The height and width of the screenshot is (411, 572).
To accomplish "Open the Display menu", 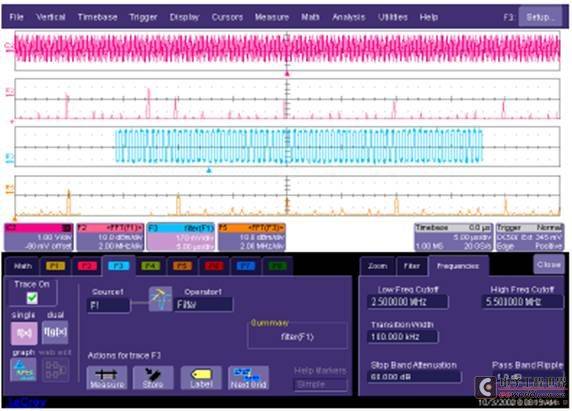I will [x=184, y=17].
